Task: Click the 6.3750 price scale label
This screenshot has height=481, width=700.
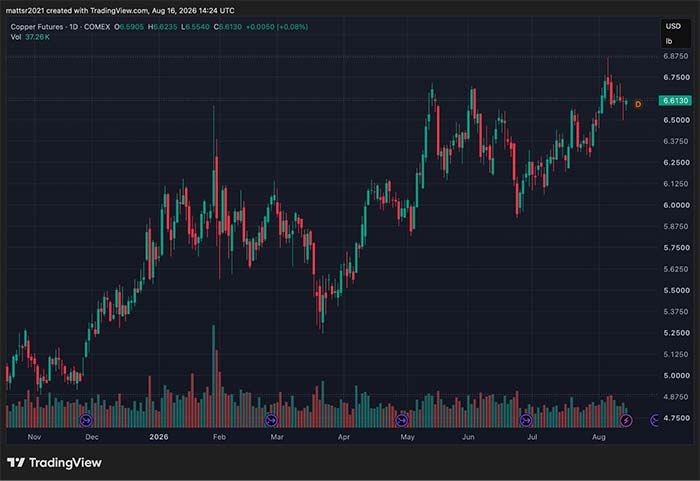Action: (676, 141)
